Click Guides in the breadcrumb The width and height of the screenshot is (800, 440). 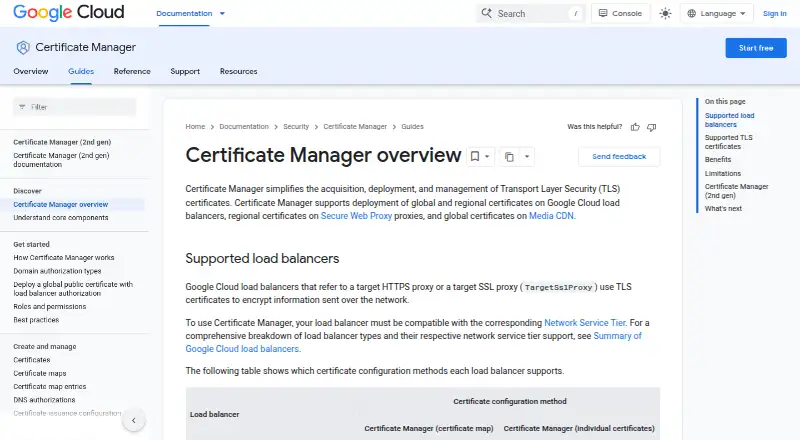pos(412,127)
